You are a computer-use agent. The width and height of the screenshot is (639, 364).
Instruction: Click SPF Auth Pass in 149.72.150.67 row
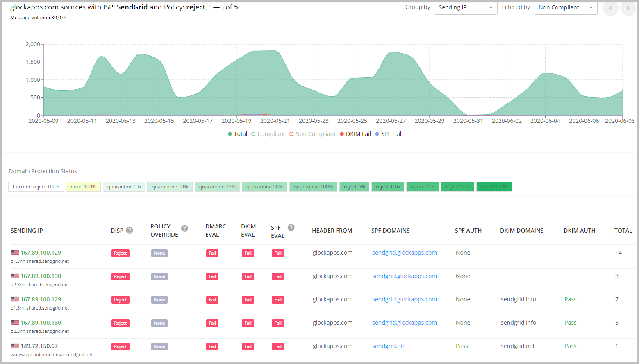462,346
